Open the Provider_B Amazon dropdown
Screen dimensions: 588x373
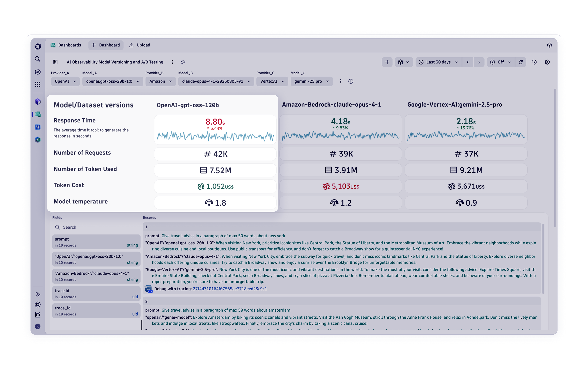pos(161,81)
